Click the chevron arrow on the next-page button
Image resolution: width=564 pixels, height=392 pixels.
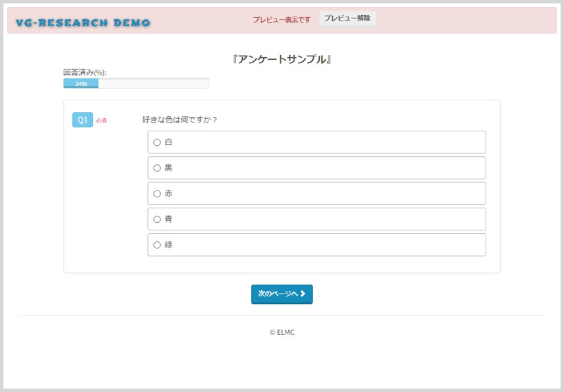click(x=303, y=294)
